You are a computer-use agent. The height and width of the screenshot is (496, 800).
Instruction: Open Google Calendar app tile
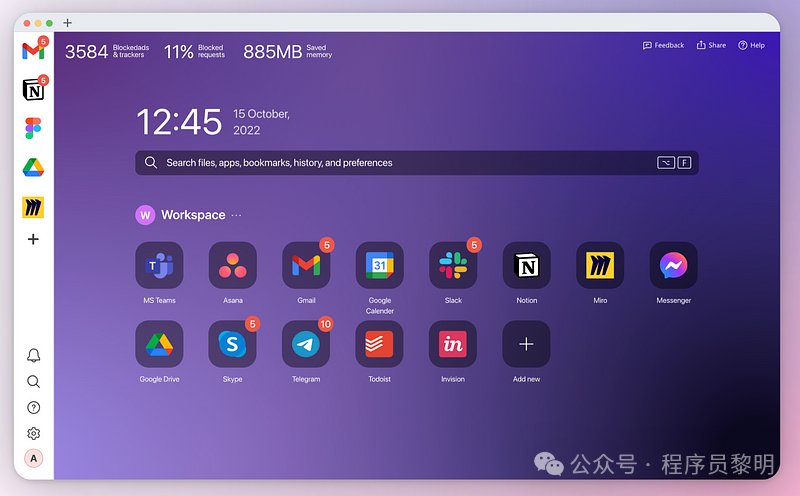coord(380,265)
